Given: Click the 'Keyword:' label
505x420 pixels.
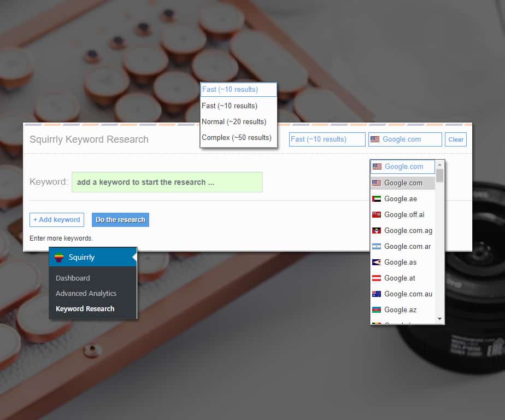Looking at the screenshot, I should coord(48,182).
